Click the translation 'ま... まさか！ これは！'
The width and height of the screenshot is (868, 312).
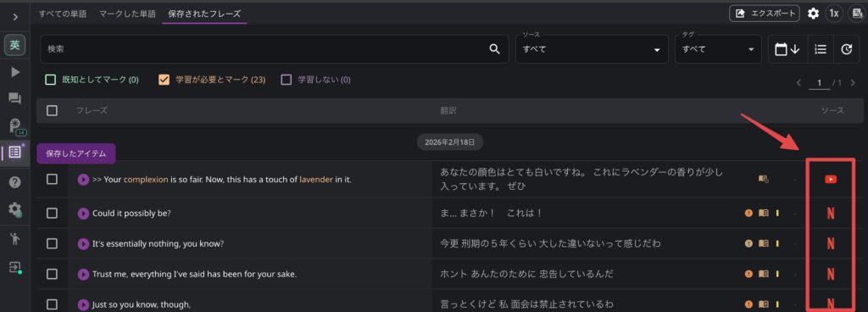coord(491,213)
